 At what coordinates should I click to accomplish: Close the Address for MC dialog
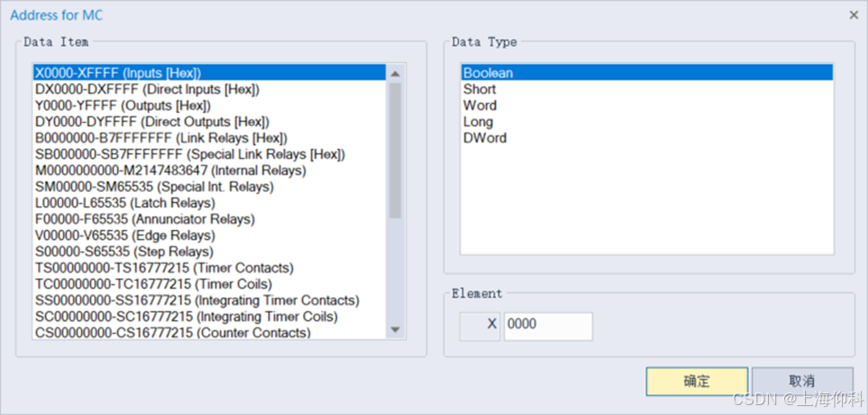click(854, 15)
